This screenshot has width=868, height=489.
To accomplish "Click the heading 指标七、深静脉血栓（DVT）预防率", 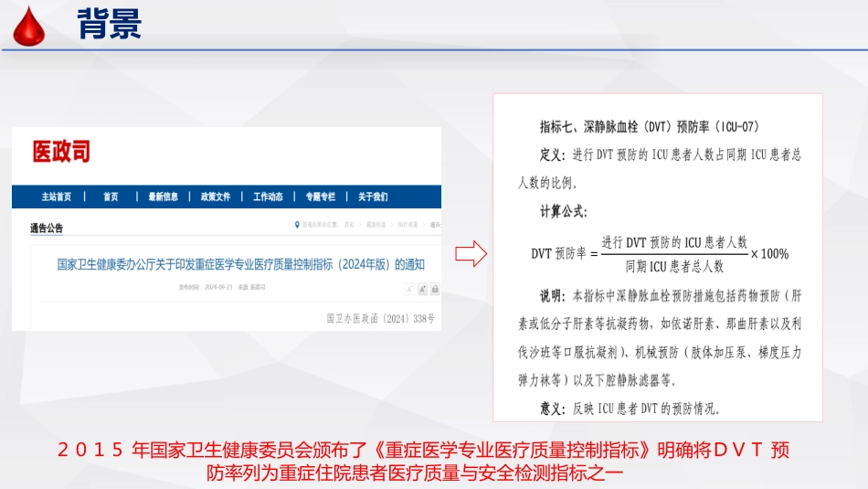I will tap(650, 127).
